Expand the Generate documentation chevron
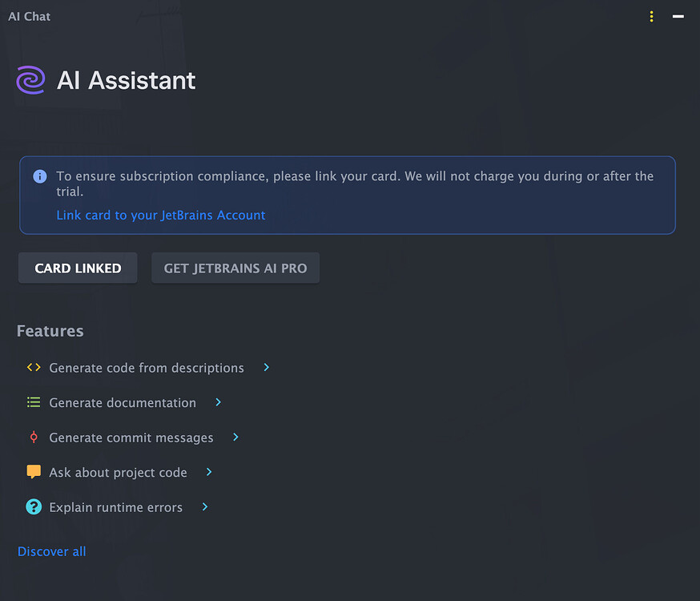The image size is (700, 601). click(x=219, y=402)
